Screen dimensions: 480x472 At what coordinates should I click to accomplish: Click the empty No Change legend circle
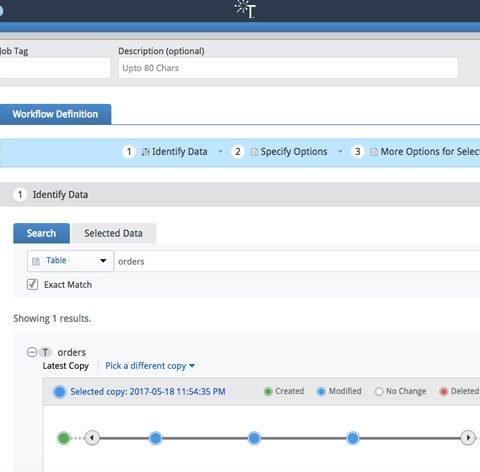pyautogui.click(x=379, y=391)
